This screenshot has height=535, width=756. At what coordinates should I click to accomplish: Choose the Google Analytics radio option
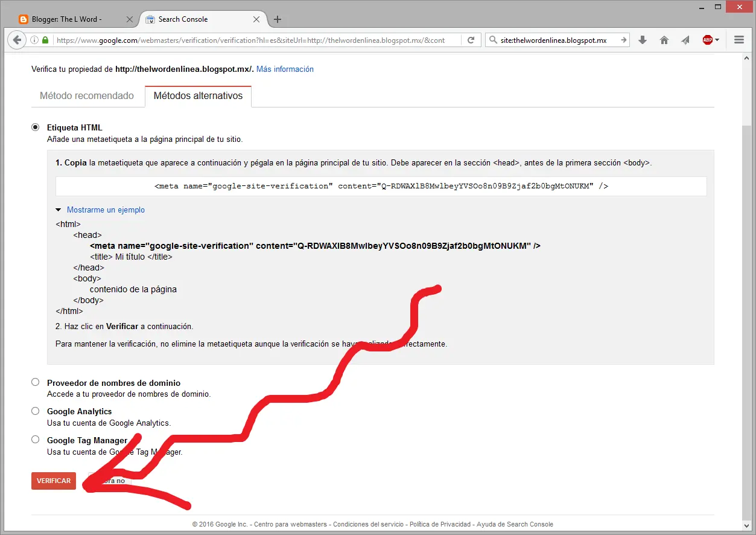(35, 411)
